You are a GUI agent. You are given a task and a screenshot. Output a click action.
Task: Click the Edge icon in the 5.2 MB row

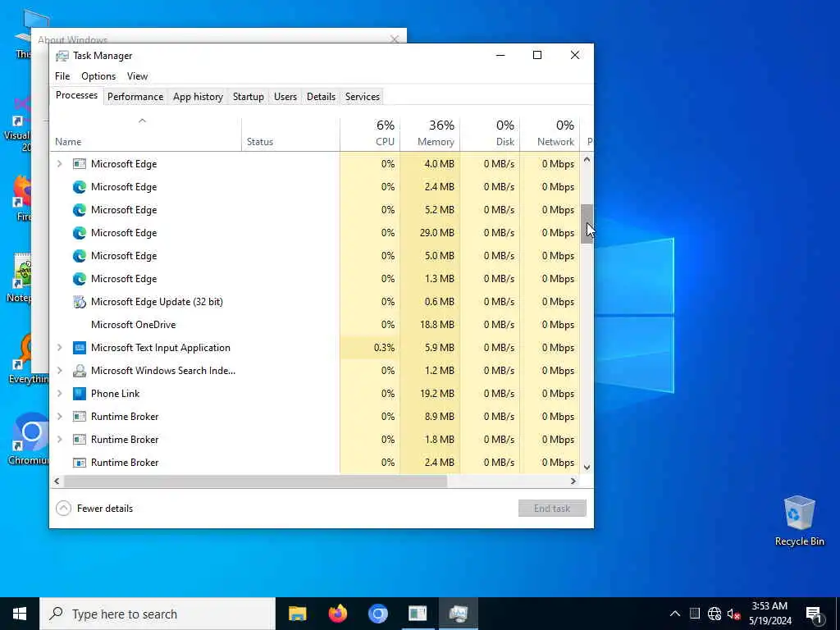[80, 210]
